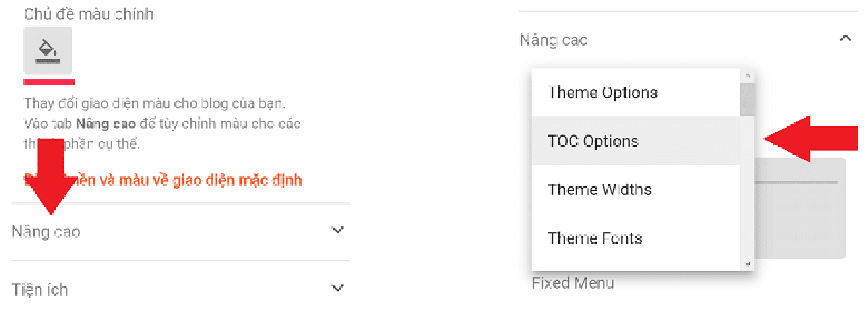Select Theme Widths from the dropdown
The image size is (868, 331).
point(600,189)
